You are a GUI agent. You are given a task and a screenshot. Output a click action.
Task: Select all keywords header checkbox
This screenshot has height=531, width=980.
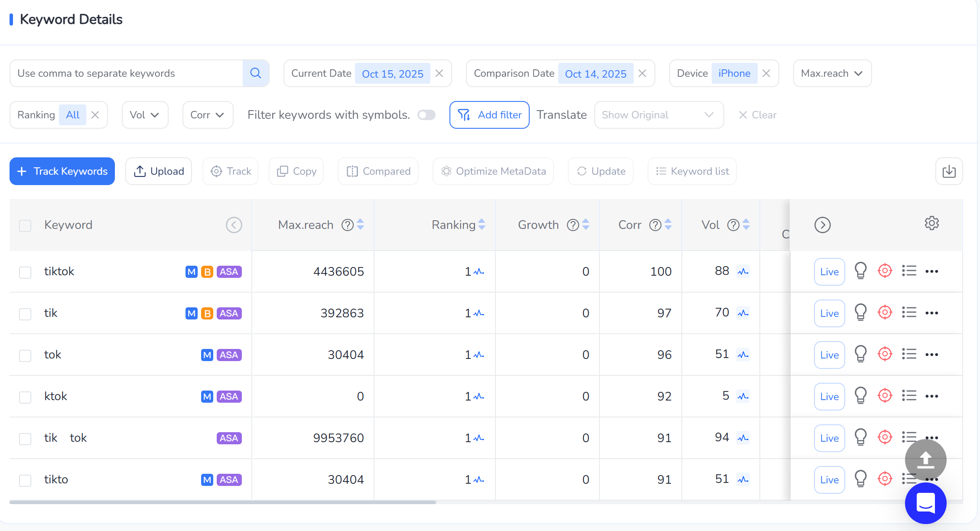pyautogui.click(x=25, y=225)
